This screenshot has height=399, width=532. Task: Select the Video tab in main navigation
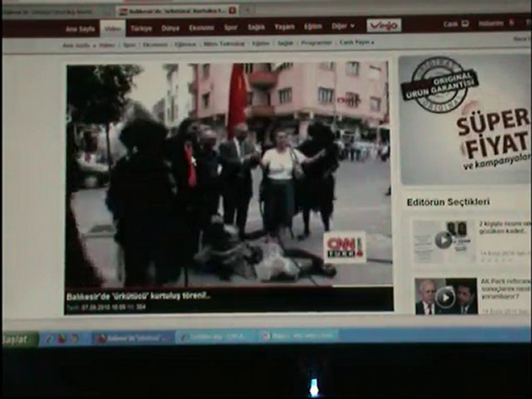click(x=113, y=29)
